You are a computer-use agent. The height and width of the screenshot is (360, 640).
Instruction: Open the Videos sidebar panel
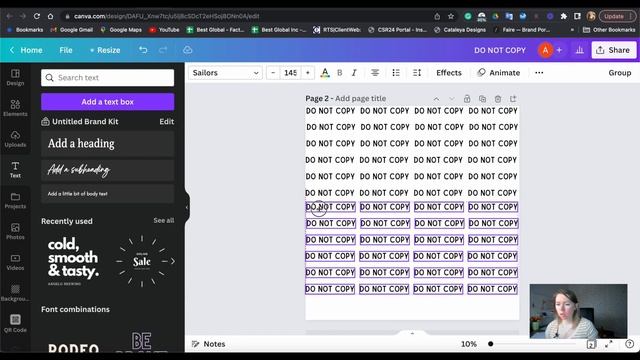[15, 262]
